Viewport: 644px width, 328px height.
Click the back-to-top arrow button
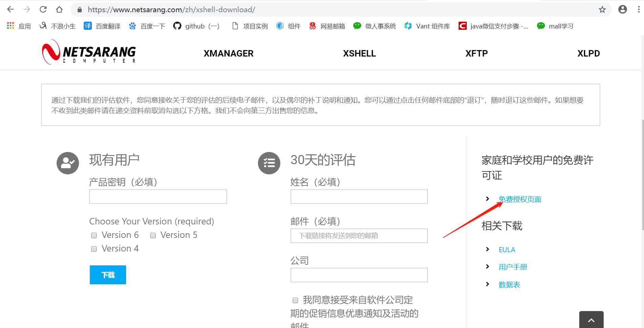[591, 320]
